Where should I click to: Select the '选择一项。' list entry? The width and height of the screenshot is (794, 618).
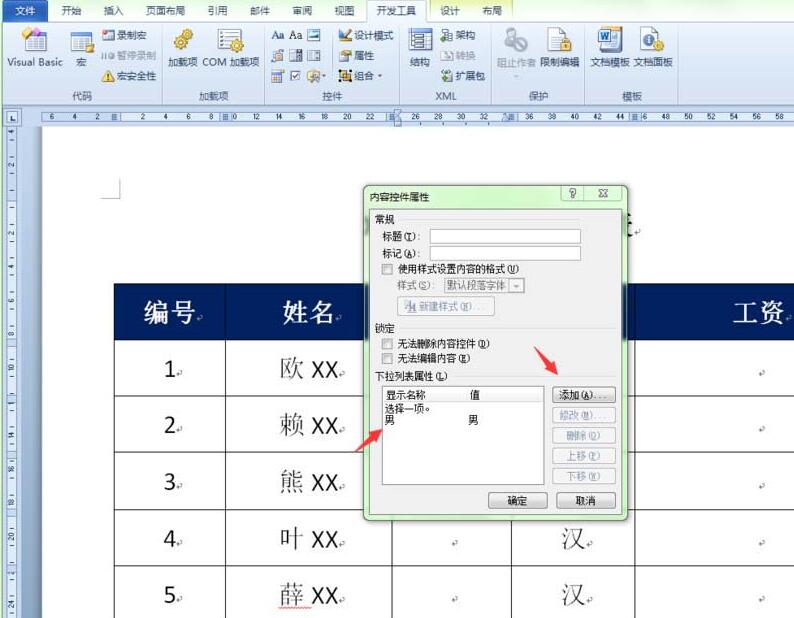[x=463, y=408]
